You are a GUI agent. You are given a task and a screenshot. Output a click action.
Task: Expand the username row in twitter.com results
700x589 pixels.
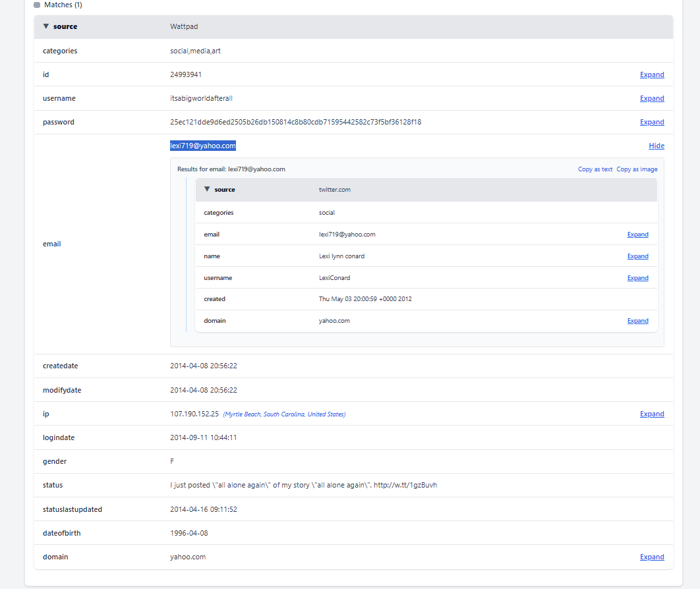(637, 278)
